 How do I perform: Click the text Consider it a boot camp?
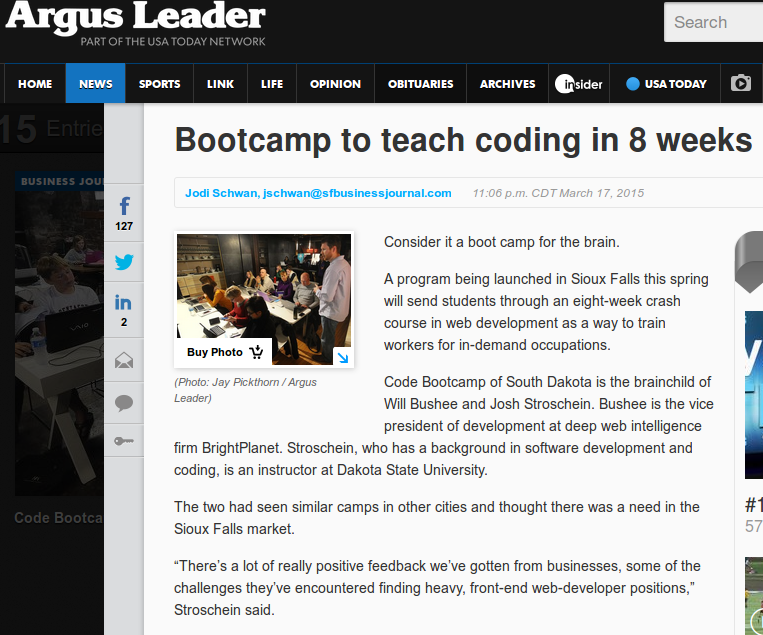coord(502,242)
